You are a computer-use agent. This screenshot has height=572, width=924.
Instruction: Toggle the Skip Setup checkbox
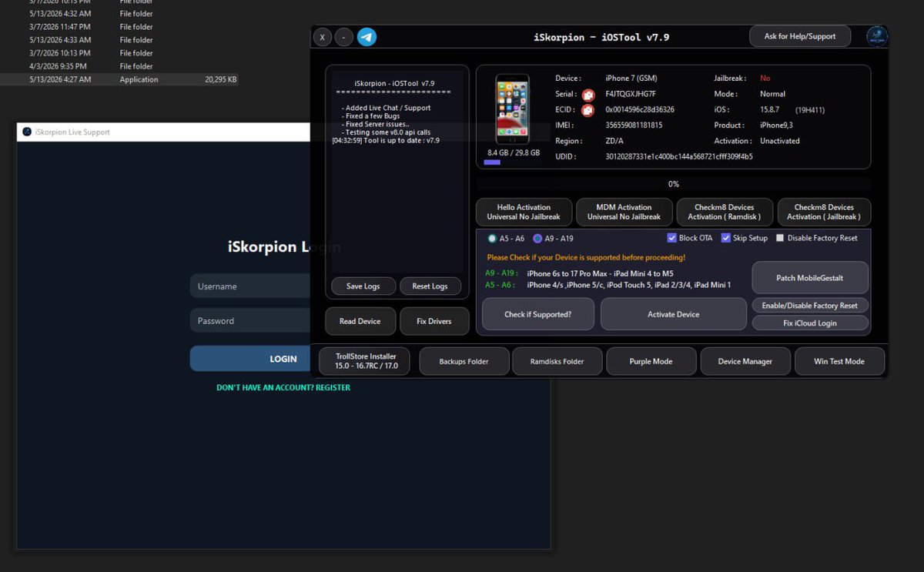[745, 238]
